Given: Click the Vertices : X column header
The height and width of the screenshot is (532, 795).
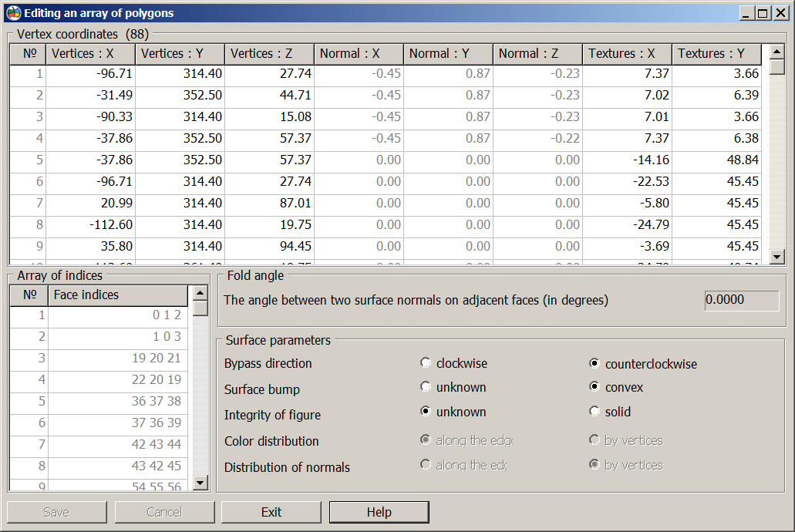Looking at the screenshot, I should (x=90, y=54).
